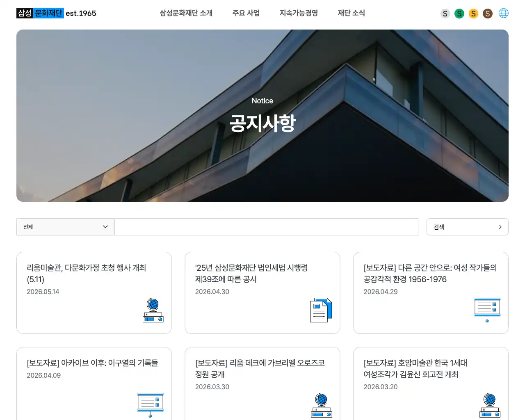Click the green S circle icon
Viewport: 525px width, 420px height.
(459, 14)
